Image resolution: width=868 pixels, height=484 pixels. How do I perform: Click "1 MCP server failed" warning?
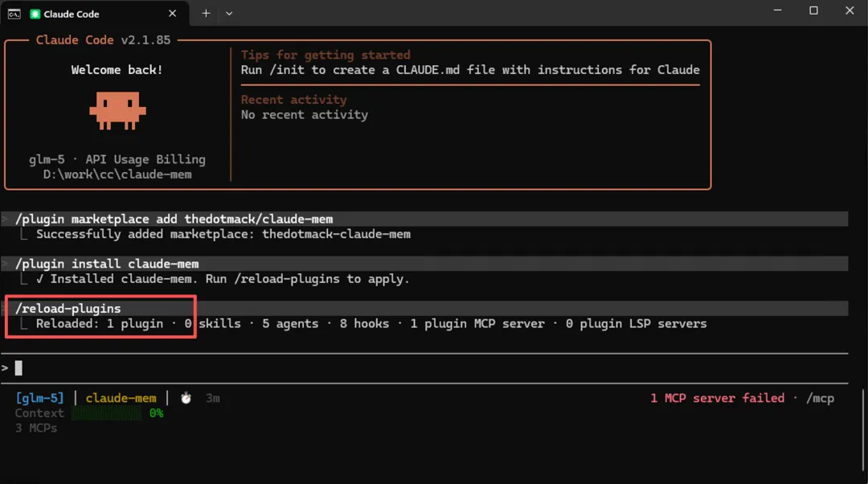point(718,398)
